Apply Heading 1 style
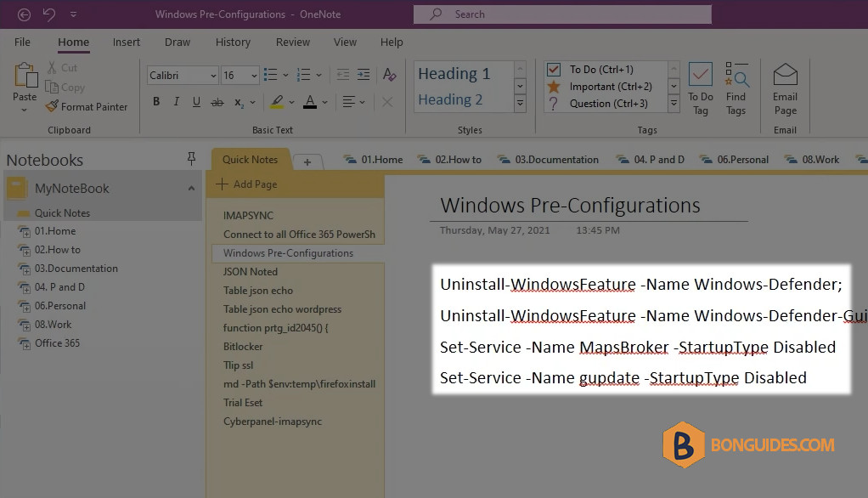The height and width of the screenshot is (498, 868). tap(454, 74)
